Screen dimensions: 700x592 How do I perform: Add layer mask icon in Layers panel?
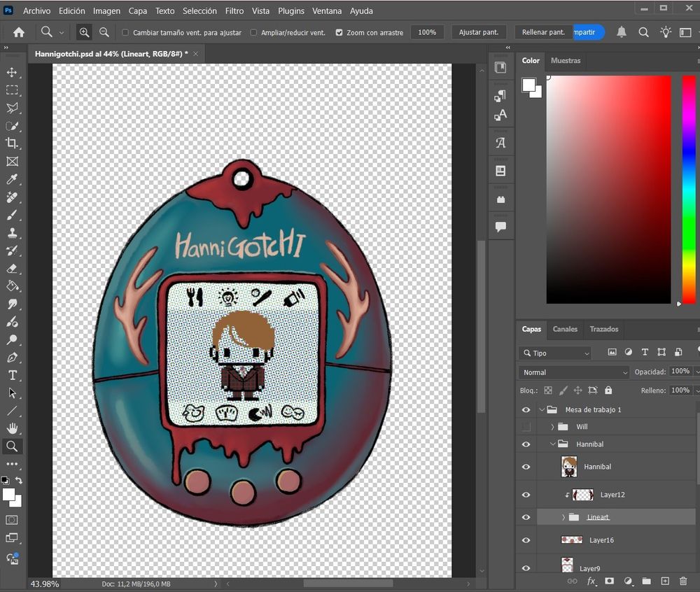tap(609, 582)
